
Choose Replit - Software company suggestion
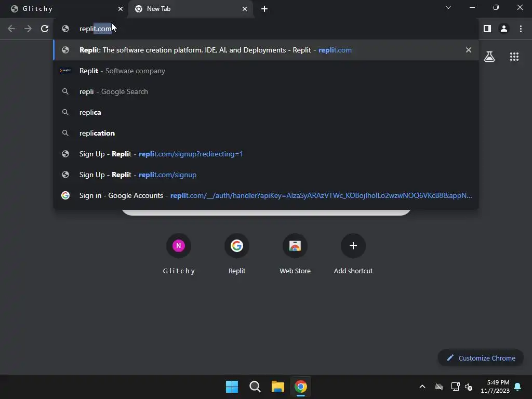(266, 71)
